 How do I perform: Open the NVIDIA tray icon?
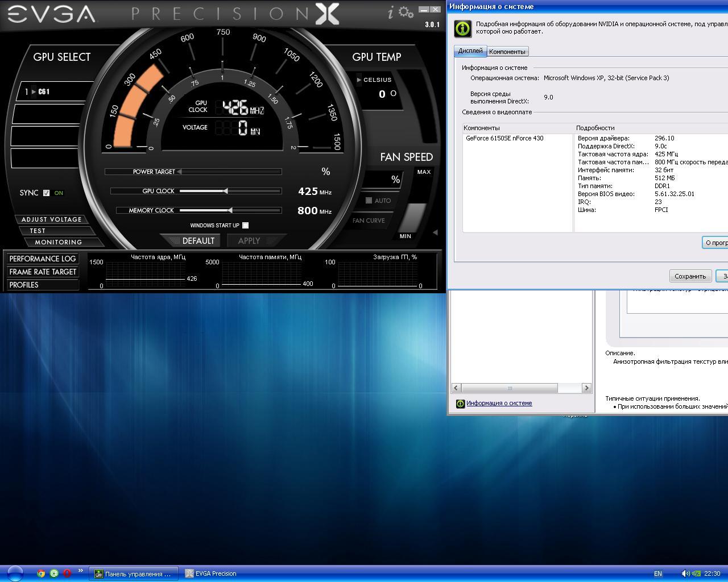[697, 573]
